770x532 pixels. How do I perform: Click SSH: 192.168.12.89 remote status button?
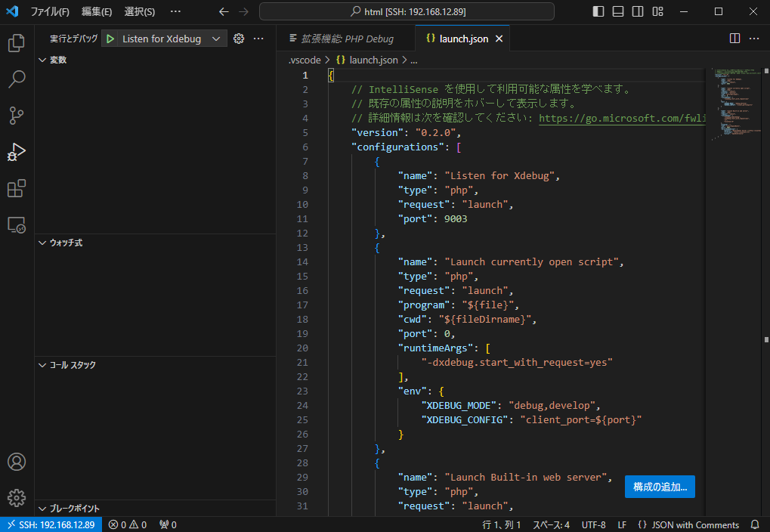coord(49,524)
